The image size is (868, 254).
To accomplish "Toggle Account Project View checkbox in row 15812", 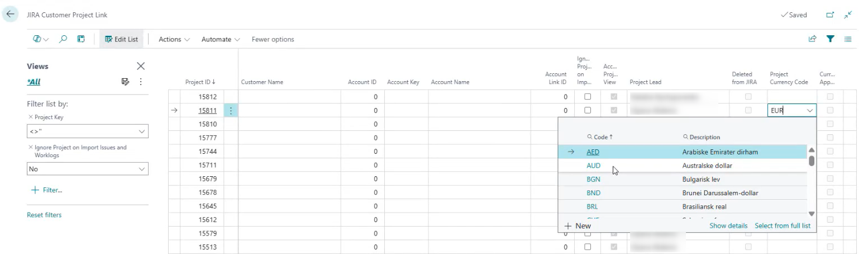I will point(614,97).
